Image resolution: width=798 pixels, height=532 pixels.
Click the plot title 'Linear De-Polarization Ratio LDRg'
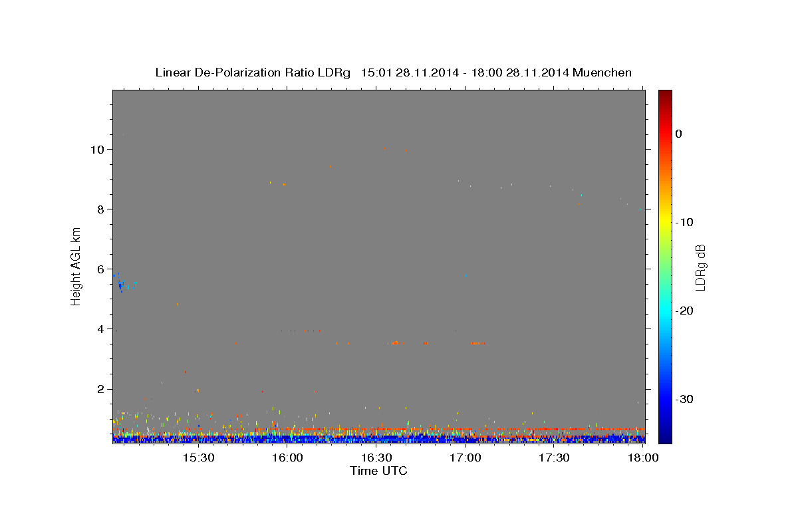tap(252, 72)
